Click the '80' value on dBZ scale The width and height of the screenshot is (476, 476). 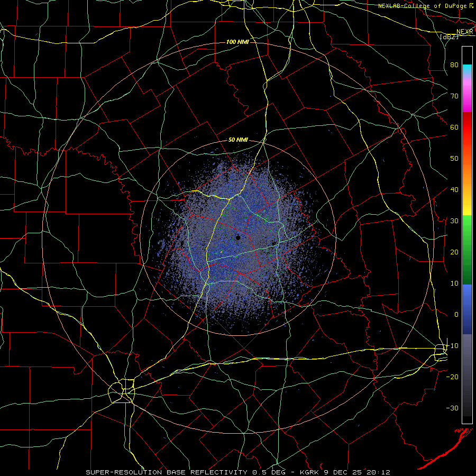[454, 65]
